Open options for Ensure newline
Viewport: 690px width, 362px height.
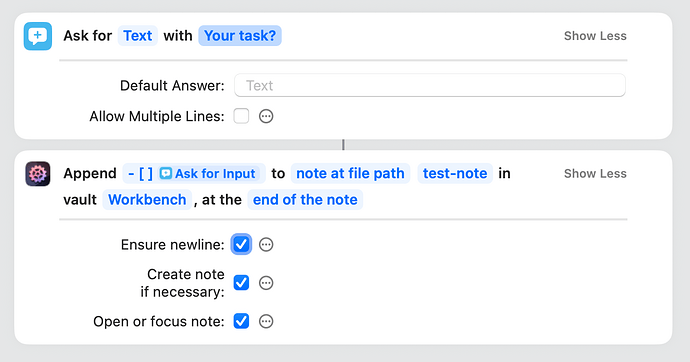(x=266, y=245)
